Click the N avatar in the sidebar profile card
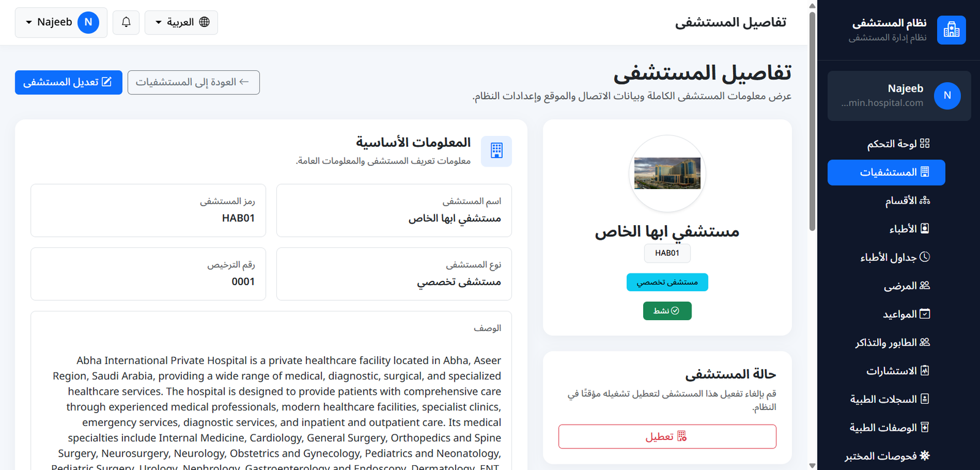Viewport: 980px width, 470px height. click(x=948, y=95)
